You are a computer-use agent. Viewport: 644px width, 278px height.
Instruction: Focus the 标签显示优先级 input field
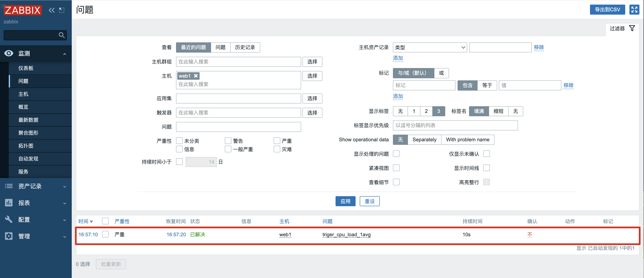(455, 125)
